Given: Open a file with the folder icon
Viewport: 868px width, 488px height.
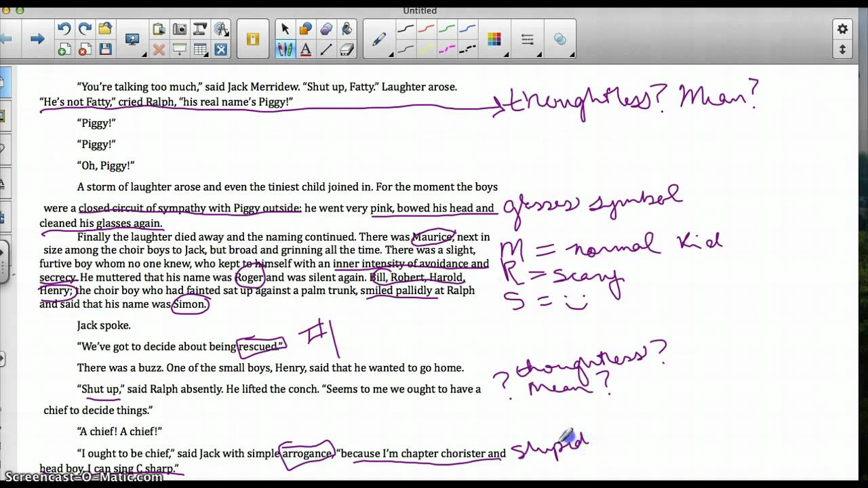Looking at the screenshot, I should (x=105, y=28).
